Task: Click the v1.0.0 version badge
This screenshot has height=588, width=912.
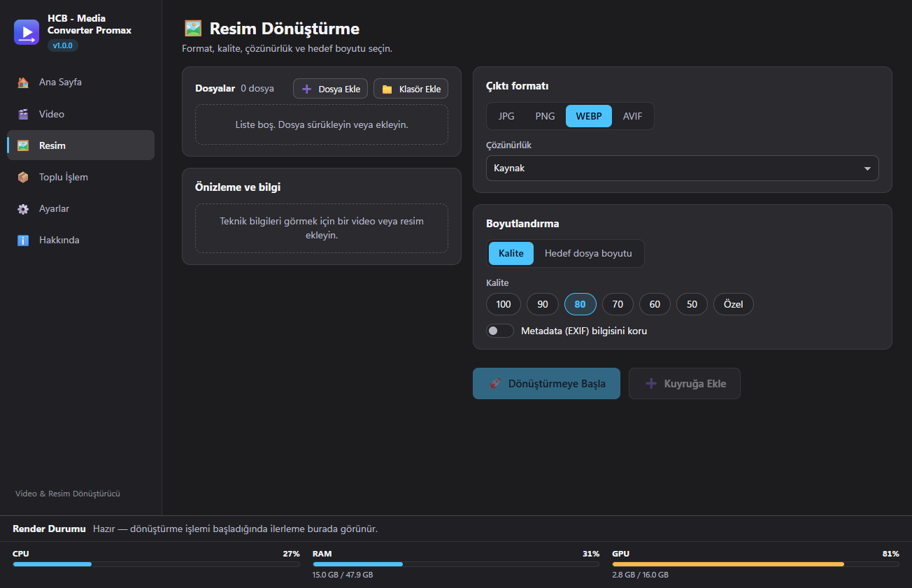Action: pos(63,45)
